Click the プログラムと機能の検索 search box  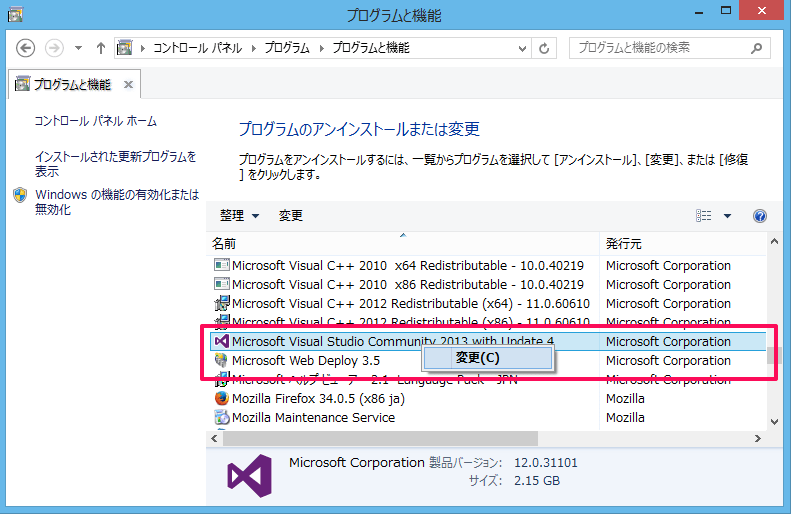click(x=669, y=48)
